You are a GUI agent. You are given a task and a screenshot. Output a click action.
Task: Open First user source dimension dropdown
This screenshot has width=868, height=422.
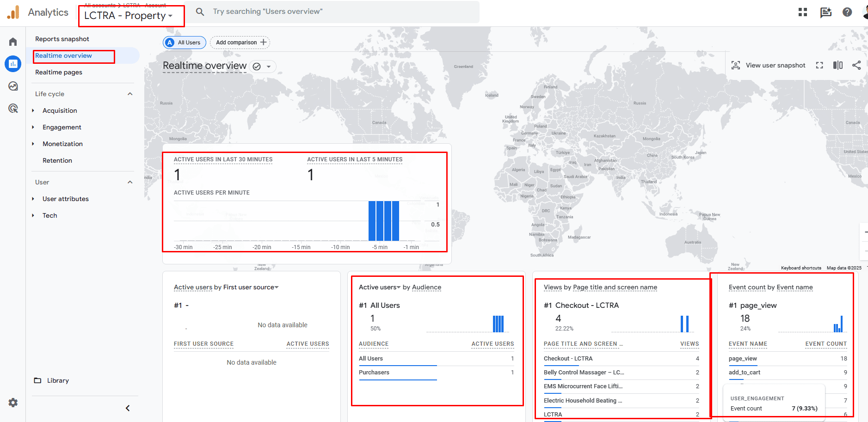tap(277, 287)
